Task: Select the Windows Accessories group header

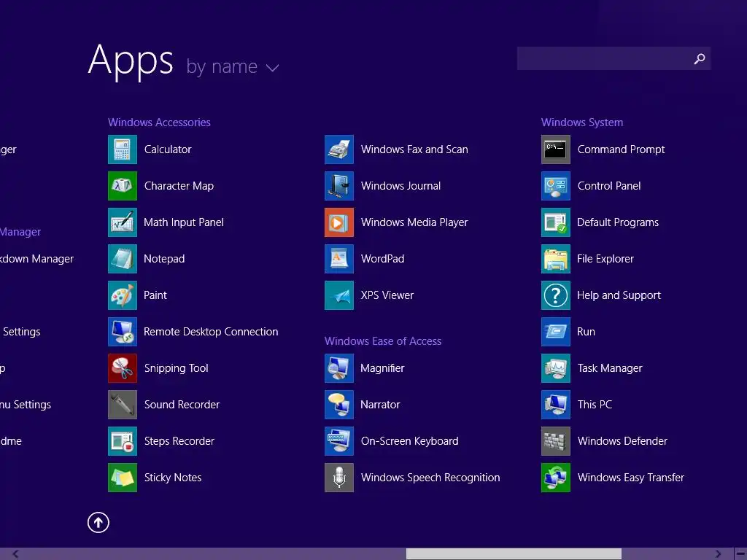Action: [x=159, y=122]
